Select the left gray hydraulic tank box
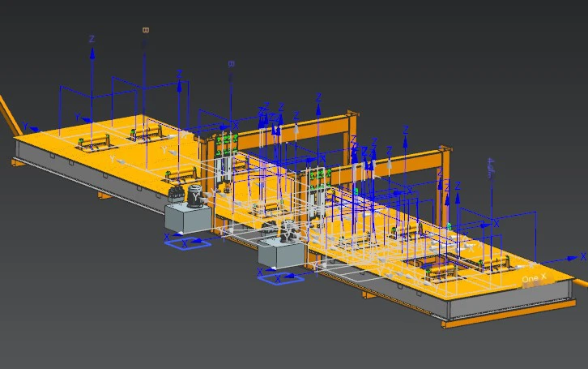Screen dimensions: 588x369 click(188, 219)
